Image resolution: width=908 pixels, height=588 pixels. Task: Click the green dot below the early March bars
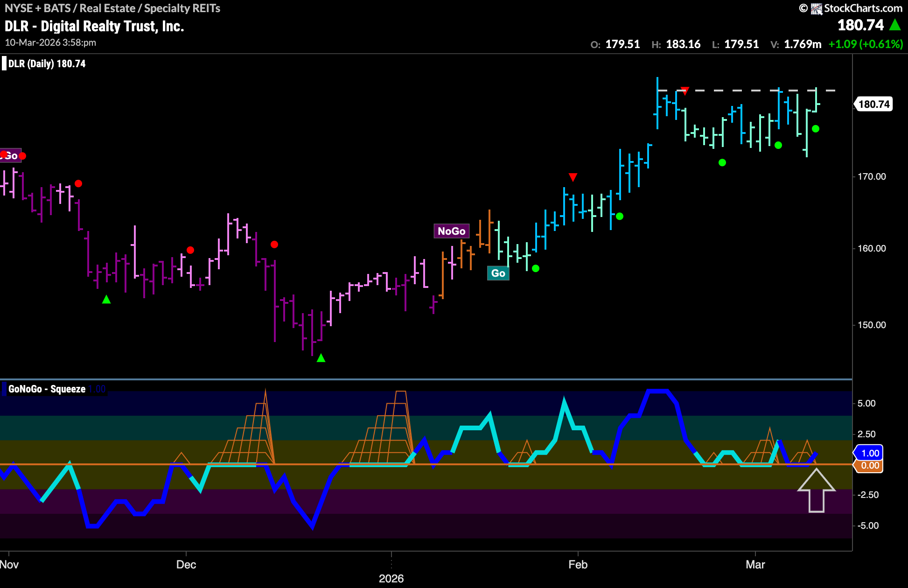778,145
